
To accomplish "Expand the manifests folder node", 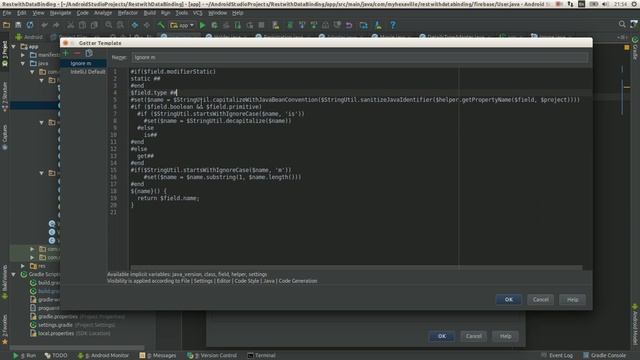I will [23, 55].
